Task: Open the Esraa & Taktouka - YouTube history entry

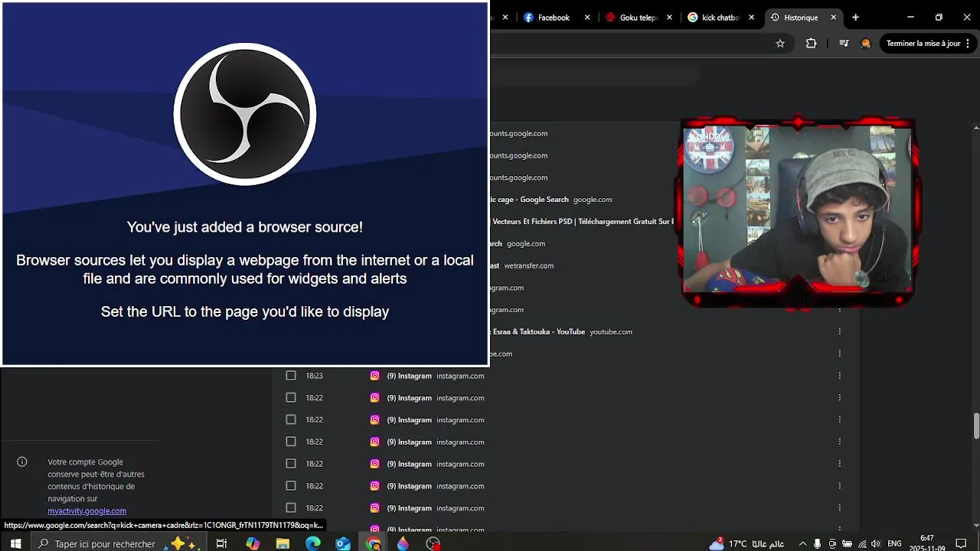Action: (537, 331)
